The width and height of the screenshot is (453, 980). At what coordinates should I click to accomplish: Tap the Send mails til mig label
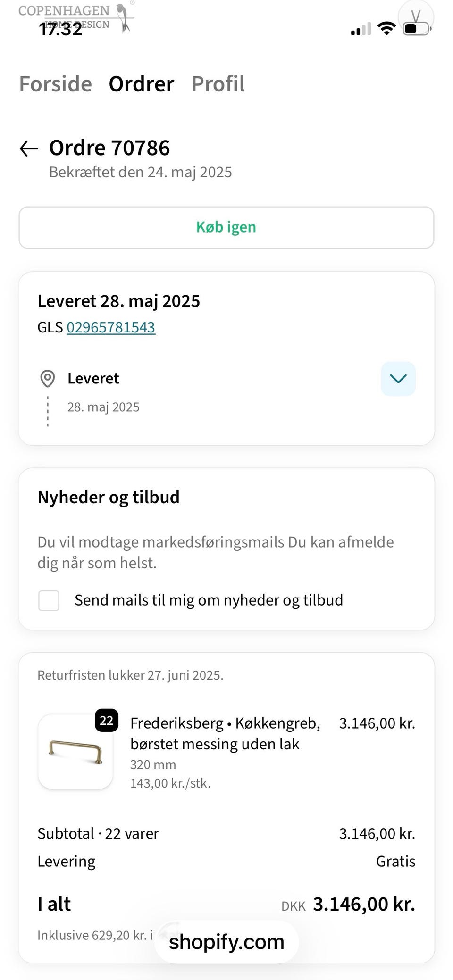coord(209,600)
